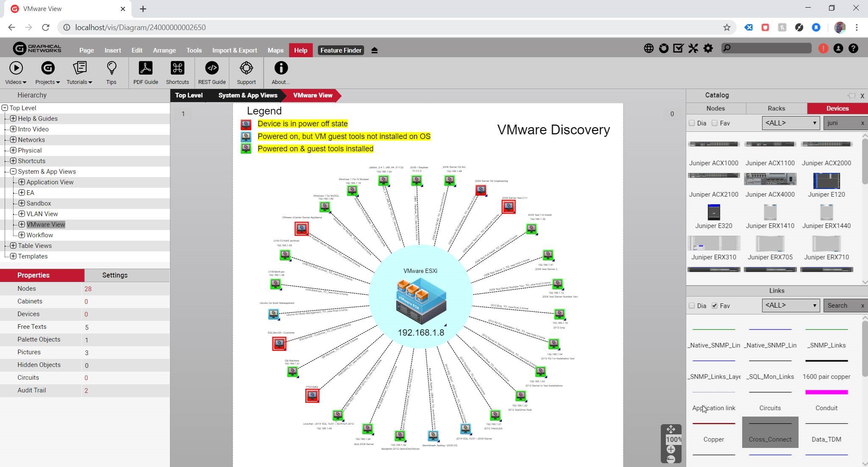This screenshot has height=467, width=868.
Task: Open the Import & Export menu
Action: click(x=234, y=50)
